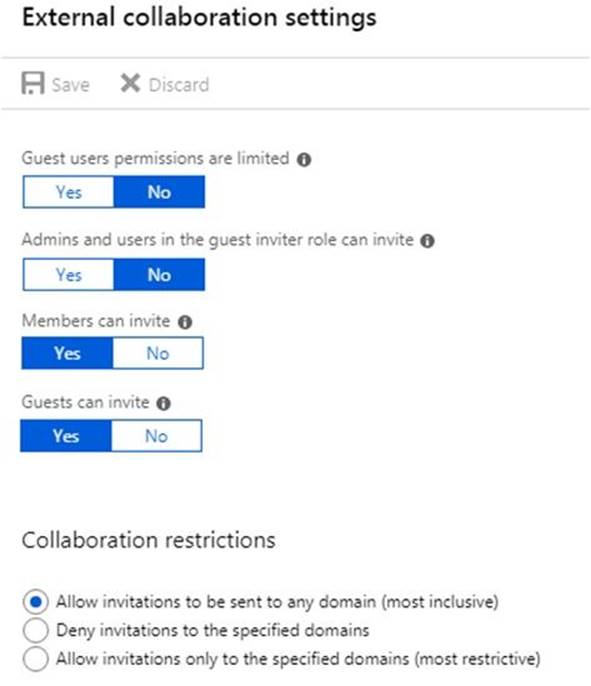Viewport: 591px width, 686px height.
Task: Choose No for admins and guest inviter role
Action: click(x=159, y=275)
